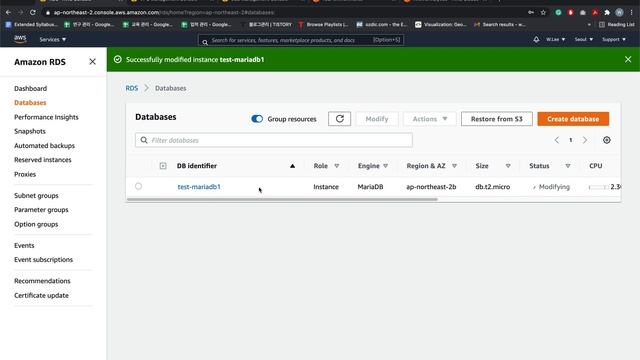Click the AWS services search bar
This screenshot has height=360, width=640.
coord(301,40)
